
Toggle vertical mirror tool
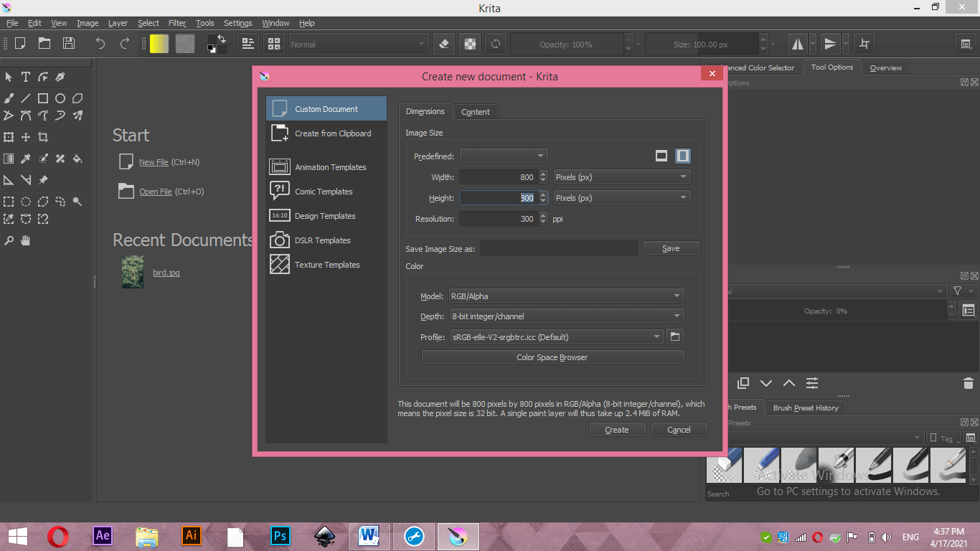coord(830,44)
